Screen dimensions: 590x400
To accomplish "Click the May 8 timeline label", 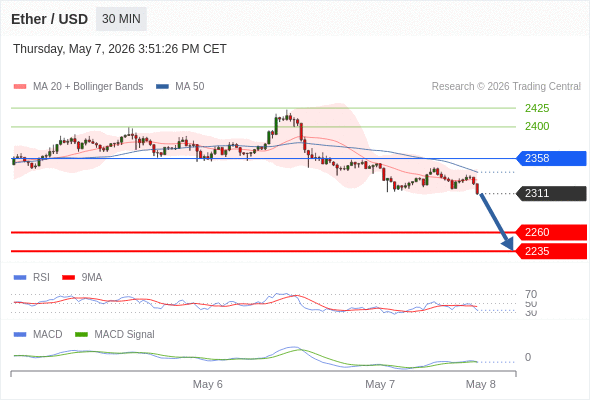I will (481, 384).
